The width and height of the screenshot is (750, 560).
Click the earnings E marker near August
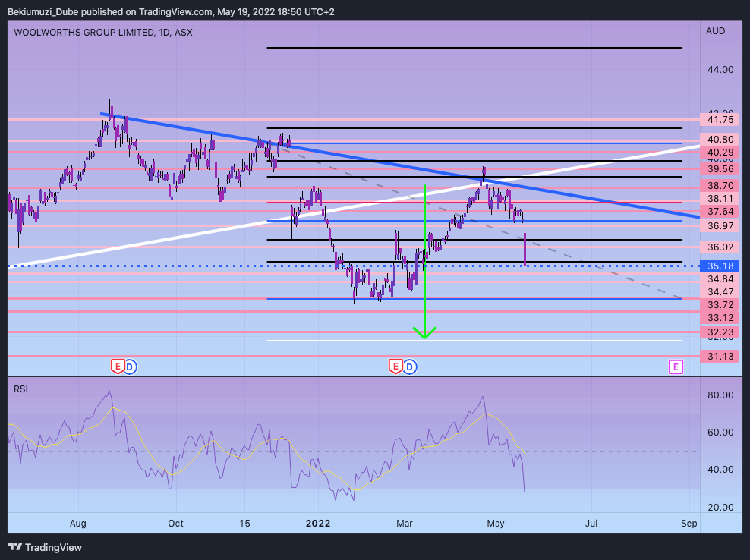(x=117, y=367)
